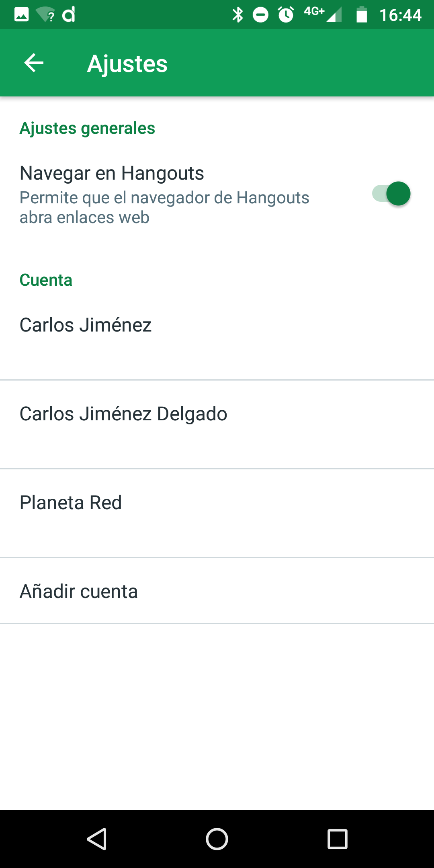Image resolution: width=434 pixels, height=868 pixels.
Task: Tap the Ajustes generales section header
Action: 87,128
